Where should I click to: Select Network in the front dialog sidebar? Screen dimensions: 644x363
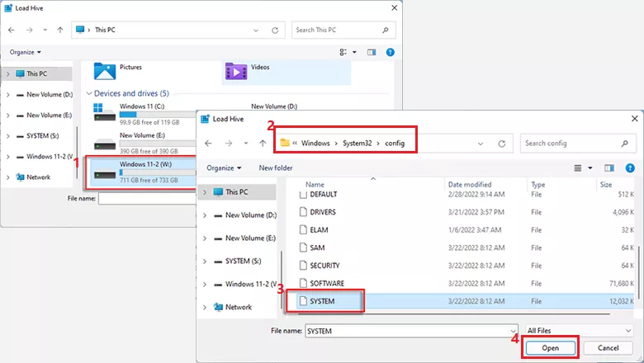239,307
